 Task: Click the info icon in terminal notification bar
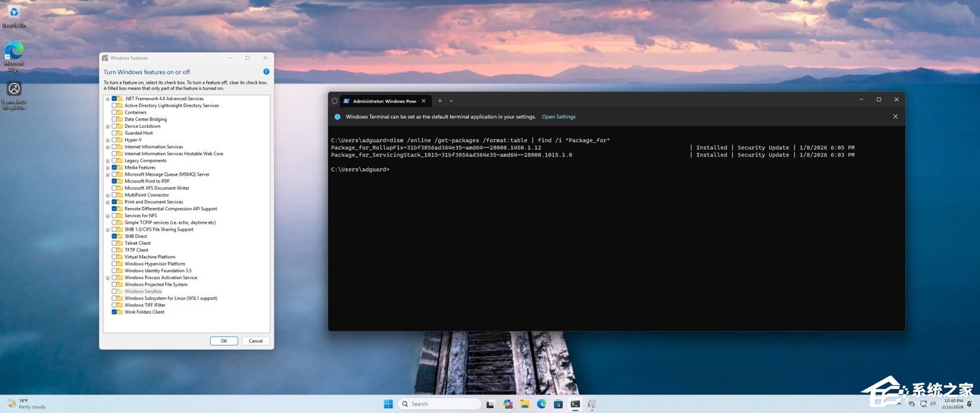click(338, 116)
